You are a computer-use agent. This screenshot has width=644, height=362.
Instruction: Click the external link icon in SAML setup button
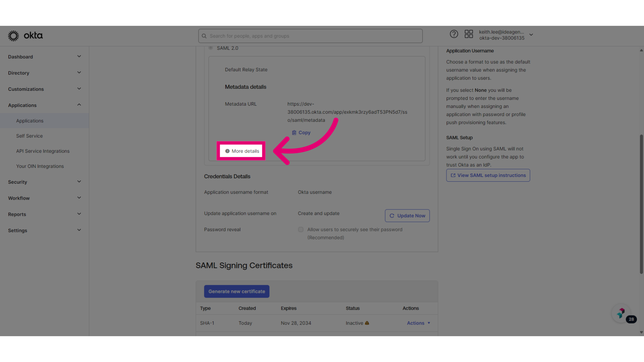[453, 175]
